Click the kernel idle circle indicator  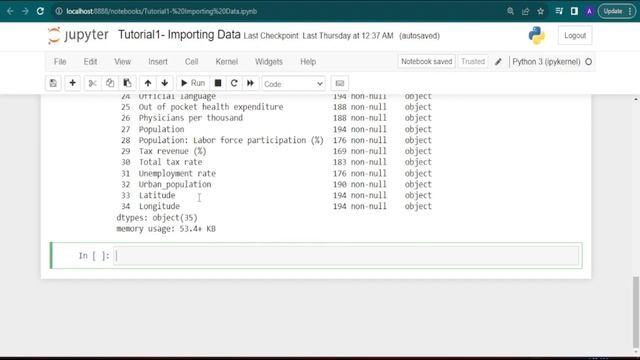589,62
